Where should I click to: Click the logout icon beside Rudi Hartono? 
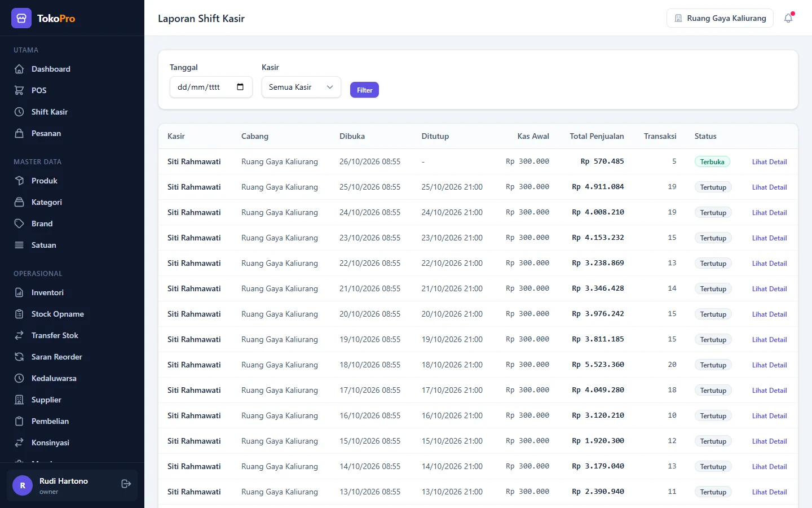[126, 484]
